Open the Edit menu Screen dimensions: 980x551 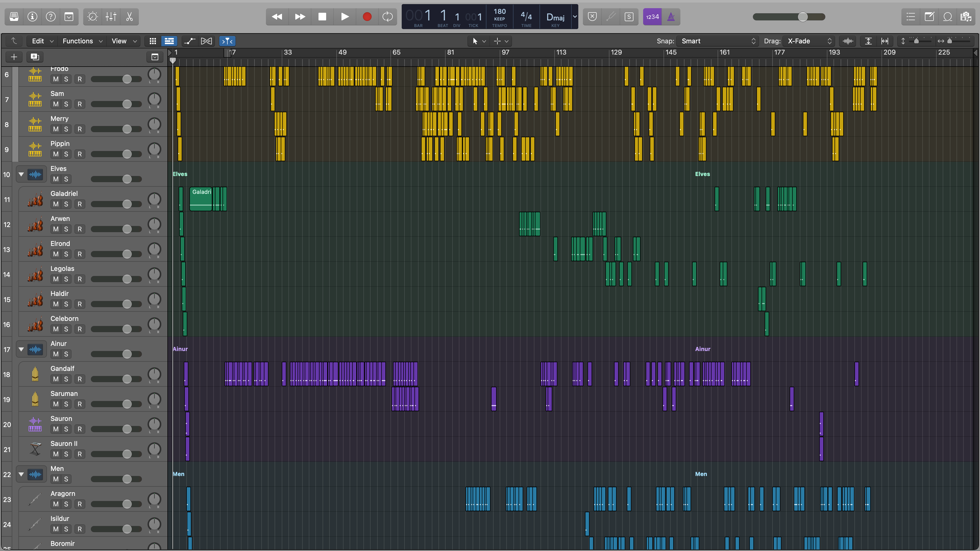click(x=42, y=41)
